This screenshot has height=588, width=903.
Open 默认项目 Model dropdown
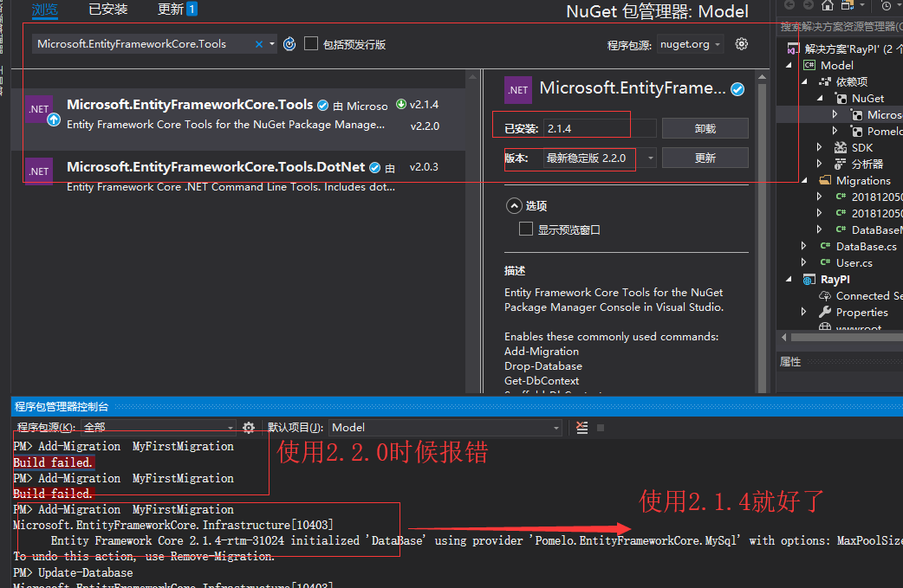pyautogui.click(x=445, y=428)
